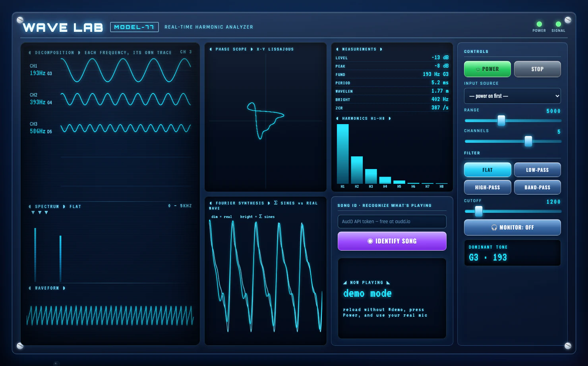Screen dimensions: 588x366
Task: Click the Lissajous phase scope trace
Action: pos(265,121)
